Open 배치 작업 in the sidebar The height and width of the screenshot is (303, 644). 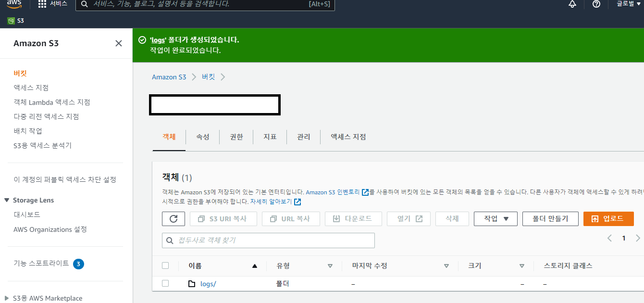tap(28, 131)
